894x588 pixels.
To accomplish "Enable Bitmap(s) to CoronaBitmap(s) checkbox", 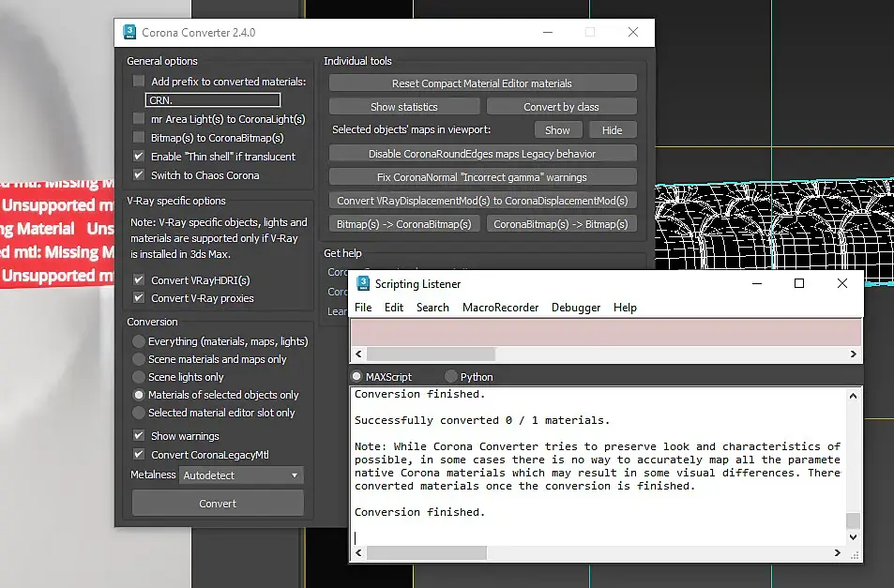I will coord(139,137).
